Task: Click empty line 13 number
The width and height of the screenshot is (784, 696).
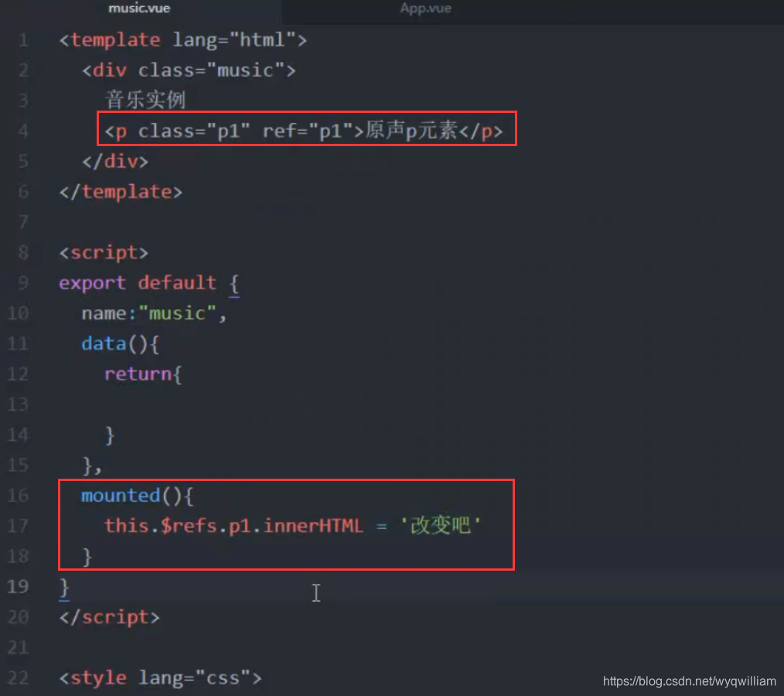Action: (18, 404)
